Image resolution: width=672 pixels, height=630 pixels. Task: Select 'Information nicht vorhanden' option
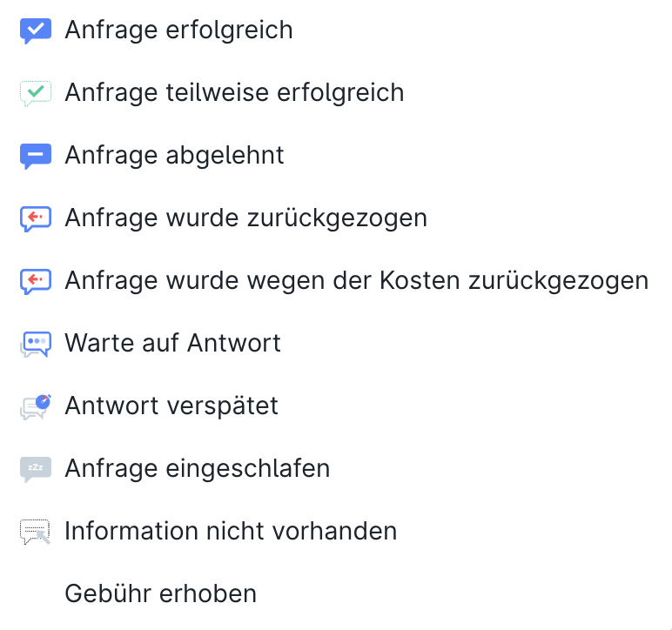[231, 531]
